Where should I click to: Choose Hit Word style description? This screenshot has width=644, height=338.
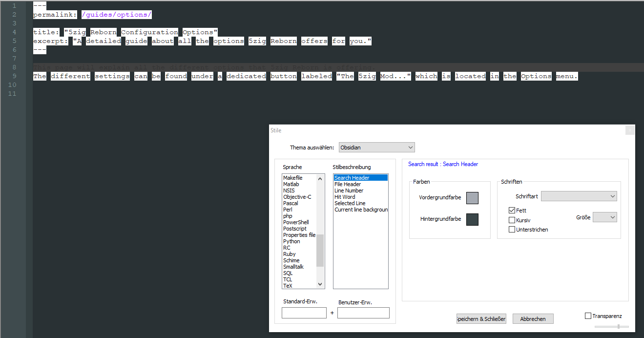click(x=345, y=197)
